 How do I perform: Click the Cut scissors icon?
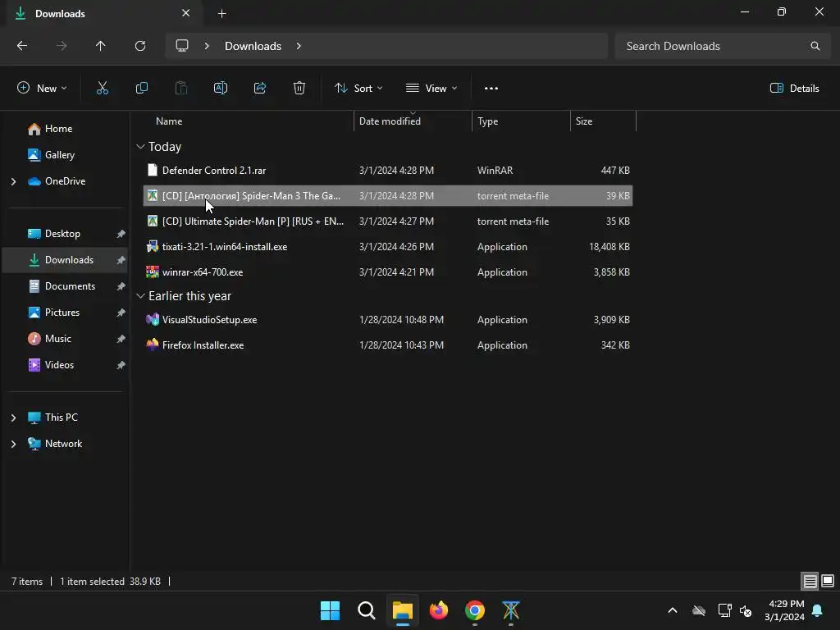103,89
